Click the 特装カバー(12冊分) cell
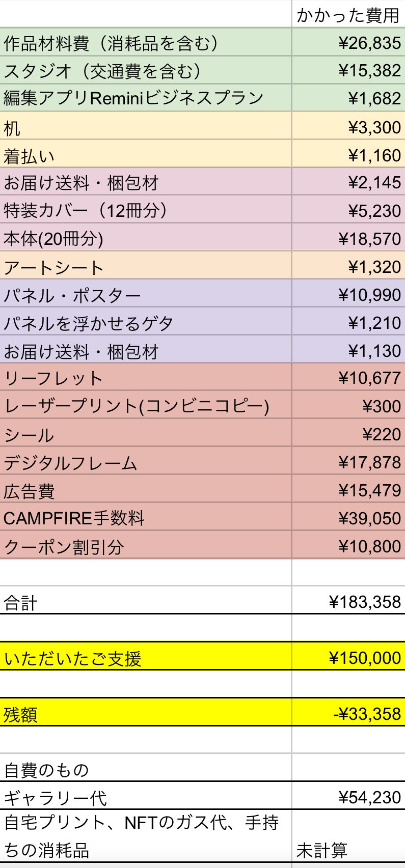Screen dimensions: 405x868 [x=145, y=210]
